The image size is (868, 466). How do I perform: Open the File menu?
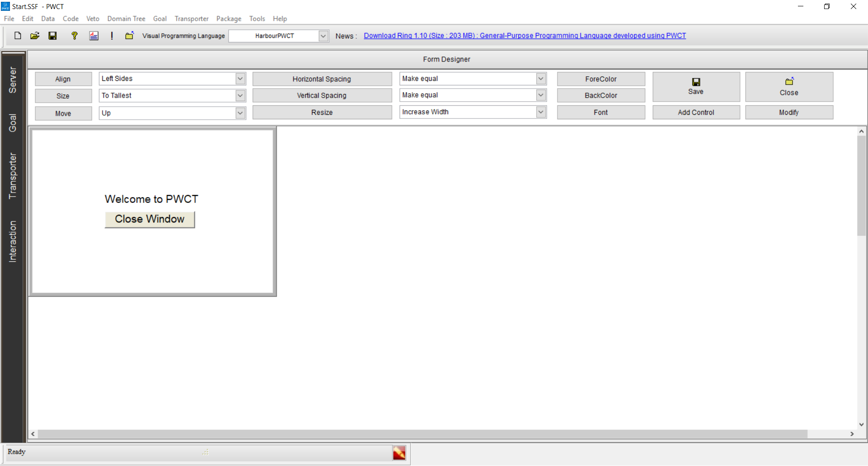coord(9,19)
